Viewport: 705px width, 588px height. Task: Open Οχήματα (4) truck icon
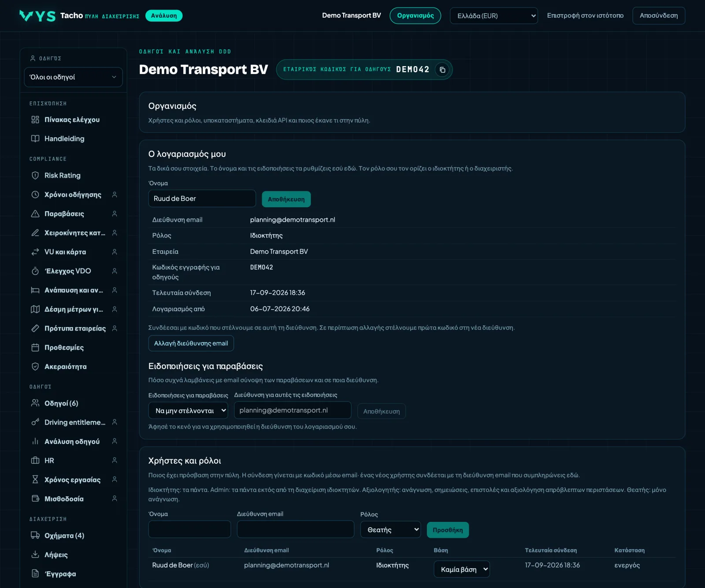[35, 535]
